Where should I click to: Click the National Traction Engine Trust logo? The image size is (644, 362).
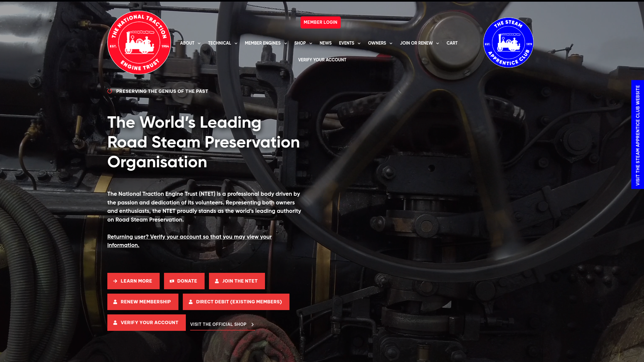coord(139,43)
